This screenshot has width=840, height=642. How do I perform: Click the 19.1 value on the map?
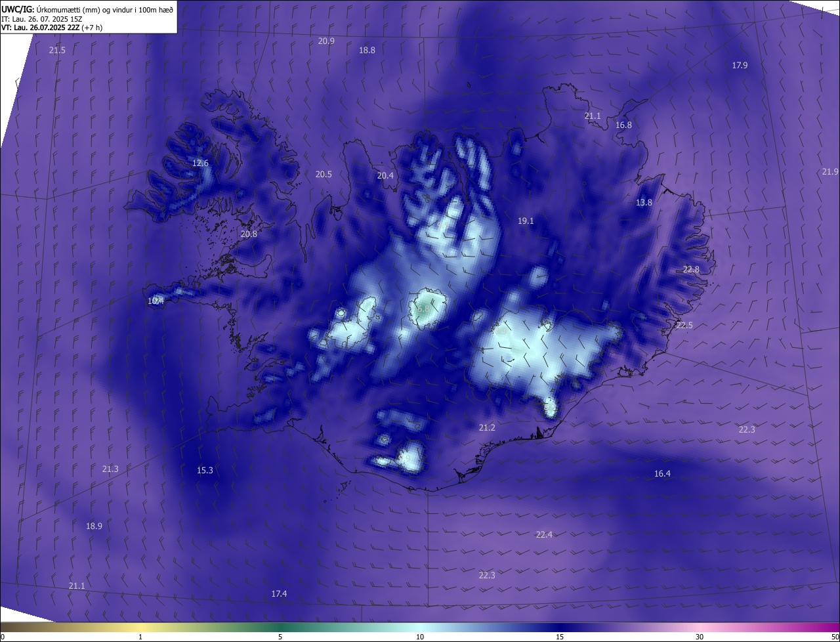526,221
